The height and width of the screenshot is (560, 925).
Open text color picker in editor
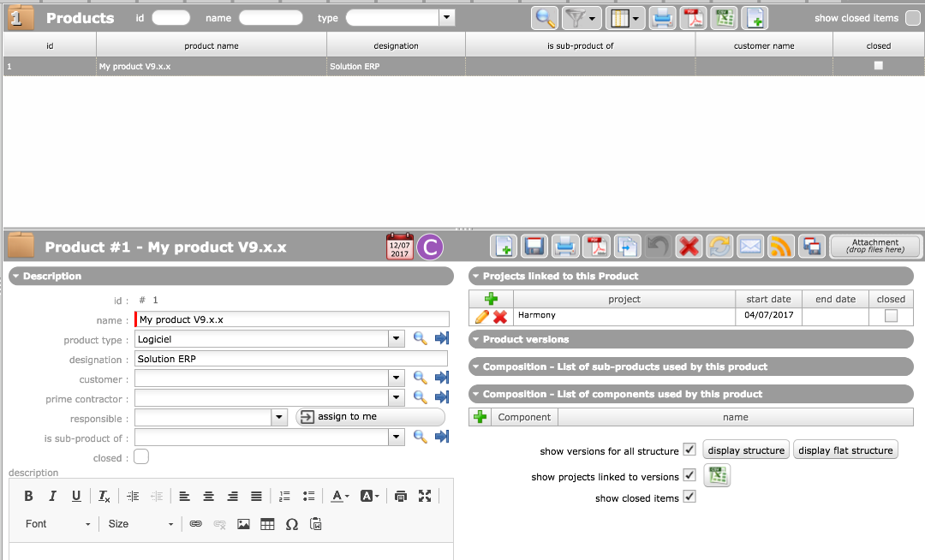[x=339, y=497]
